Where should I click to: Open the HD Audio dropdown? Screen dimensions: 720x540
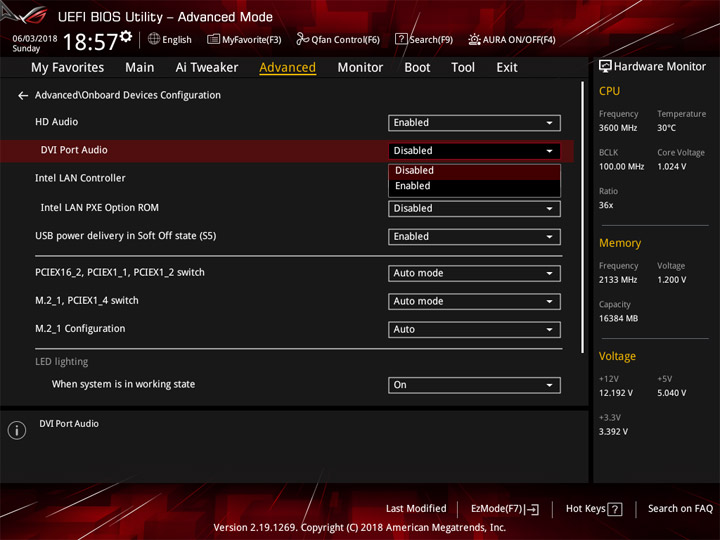tap(474, 123)
